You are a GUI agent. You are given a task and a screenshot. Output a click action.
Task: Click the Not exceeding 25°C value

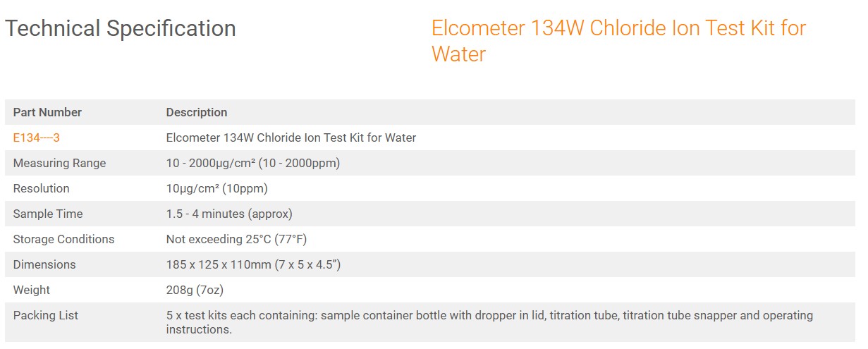pyautogui.click(x=236, y=239)
